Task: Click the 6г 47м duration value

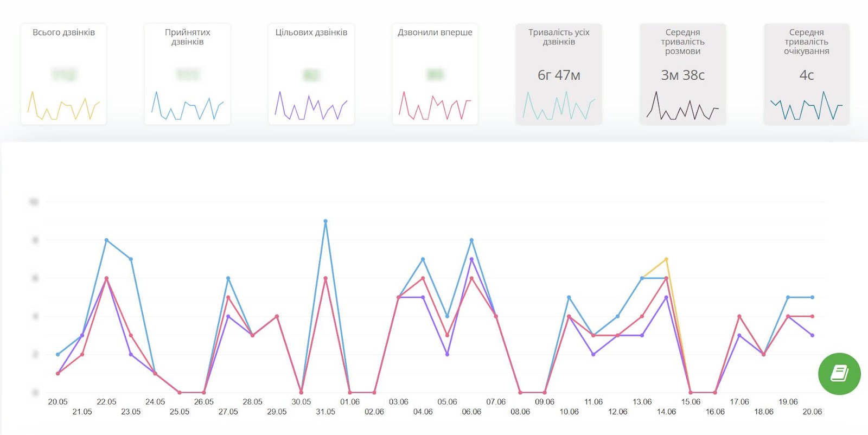Action: click(x=559, y=75)
